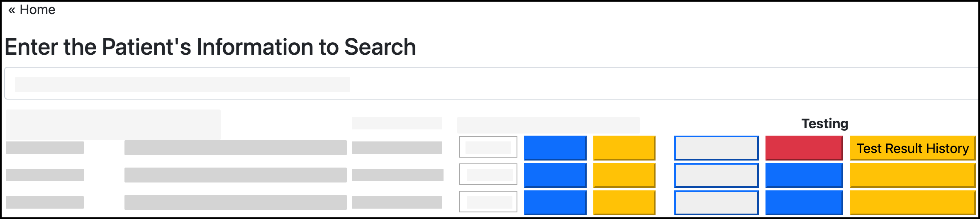Focus the second row blue-bordered gray field
The image size is (980, 219).
pyautogui.click(x=716, y=175)
